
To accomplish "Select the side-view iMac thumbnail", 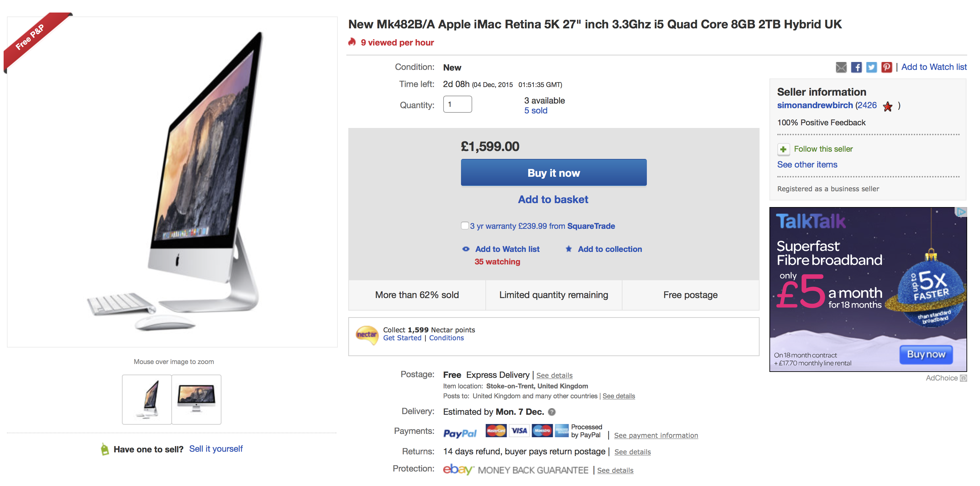I will (147, 399).
